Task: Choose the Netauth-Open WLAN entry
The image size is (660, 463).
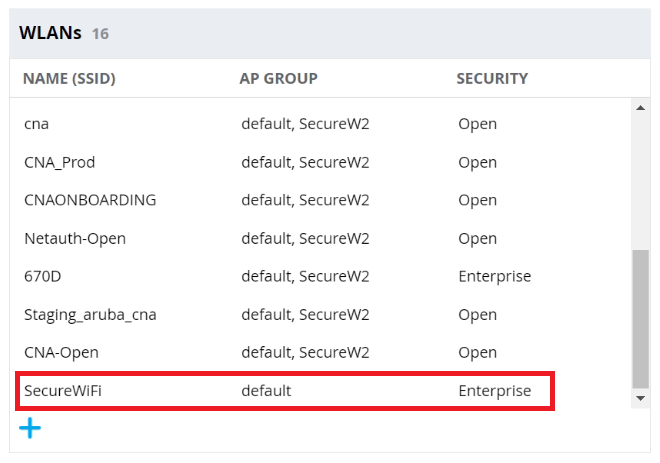Action: click(x=75, y=238)
